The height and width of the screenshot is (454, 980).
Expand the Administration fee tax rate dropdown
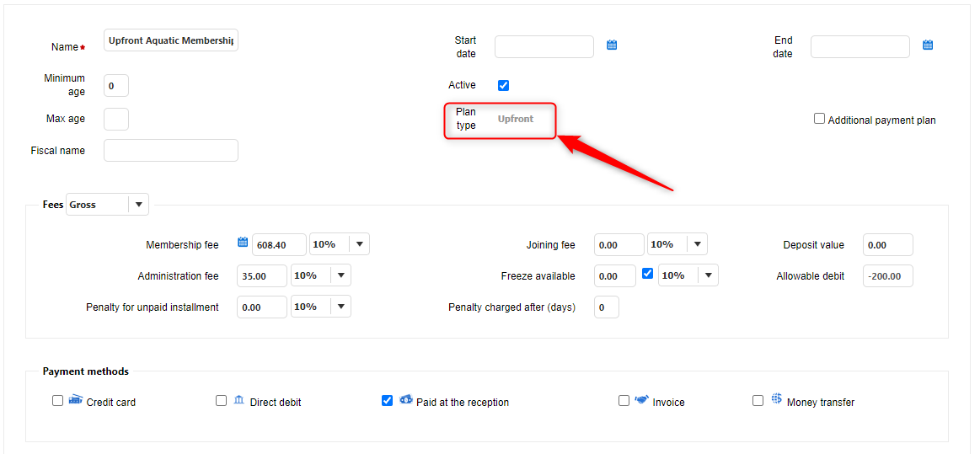click(340, 275)
